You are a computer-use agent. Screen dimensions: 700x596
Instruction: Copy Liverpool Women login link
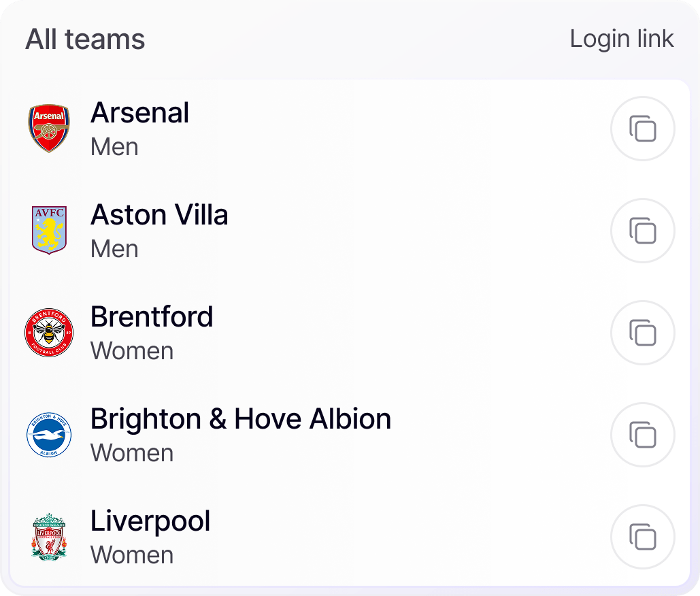[x=643, y=537]
